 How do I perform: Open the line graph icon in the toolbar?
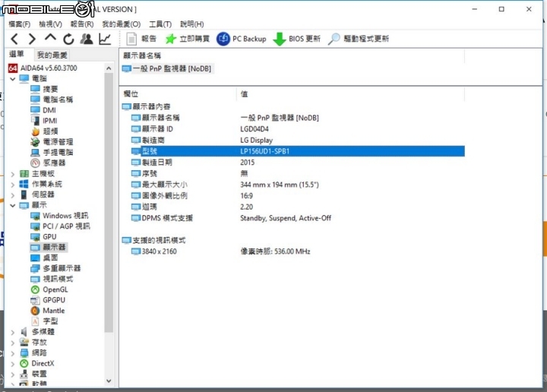pos(105,39)
